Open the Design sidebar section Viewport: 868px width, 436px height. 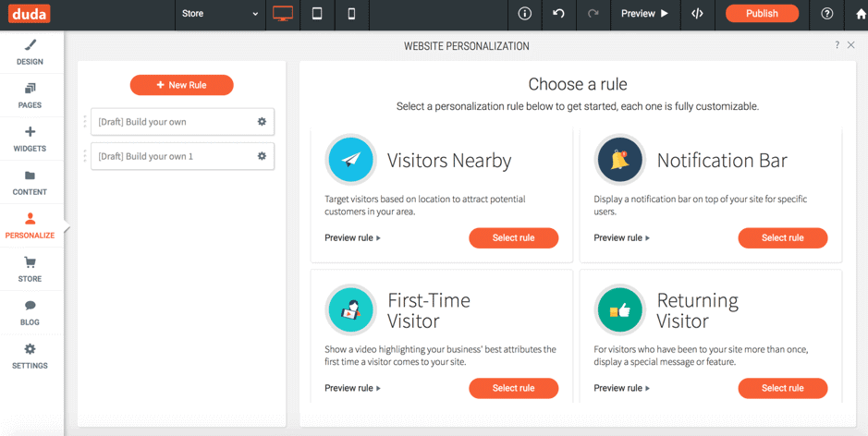[x=30, y=52]
